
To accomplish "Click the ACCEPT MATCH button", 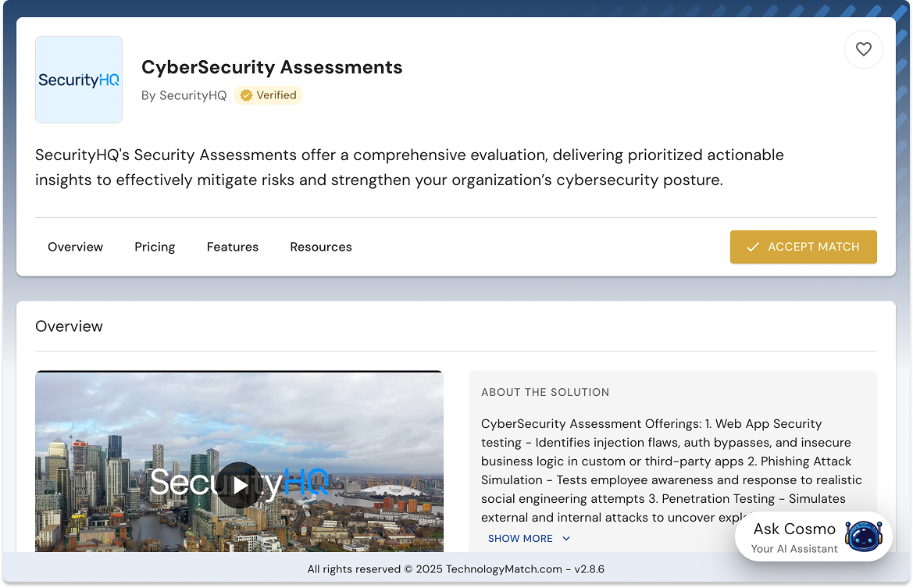I will pos(804,247).
